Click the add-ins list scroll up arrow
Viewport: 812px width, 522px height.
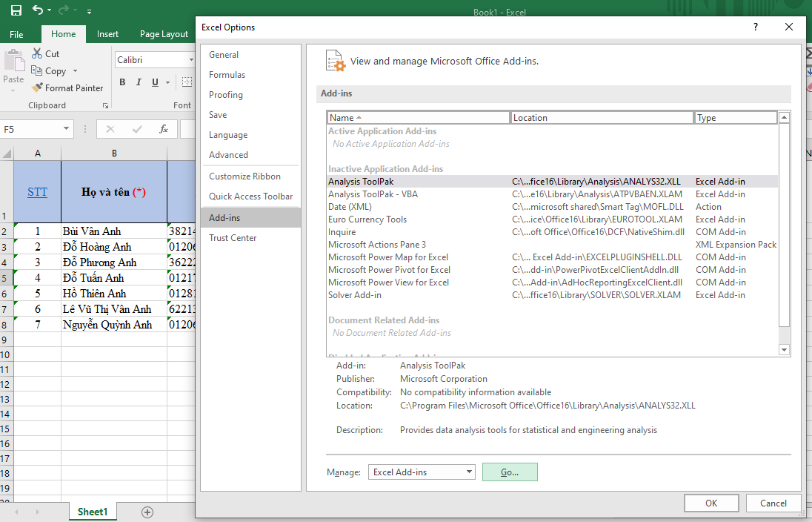[x=784, y=118]
